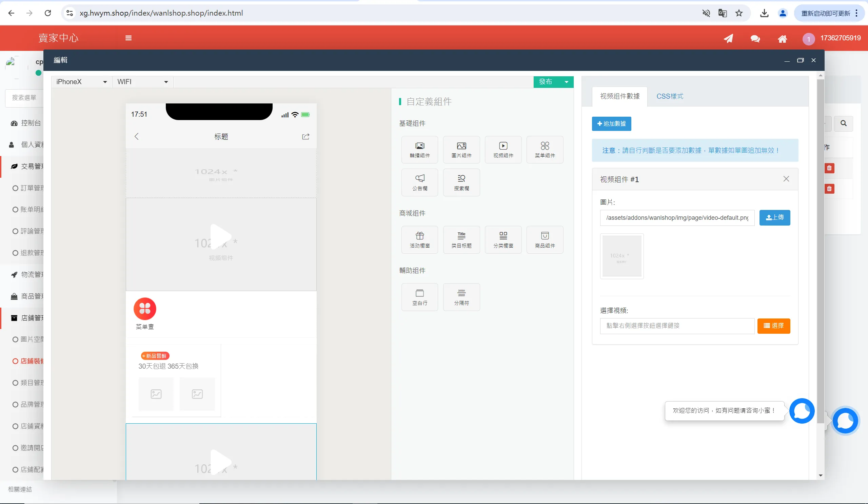Add the 商品組件 product component

tap(545, 240)
